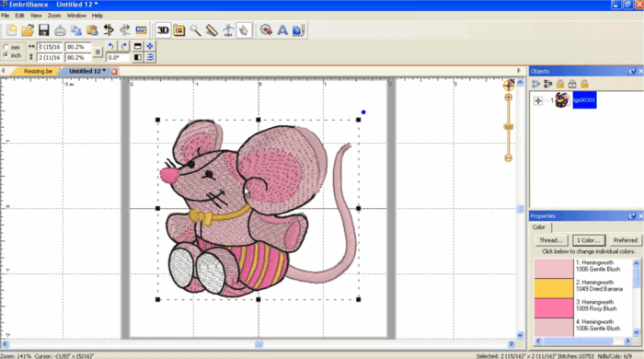This screenshot has height=359, width=644.
Task: Click the rotation angle 0.0° field
Action: (x=118, y=57)
